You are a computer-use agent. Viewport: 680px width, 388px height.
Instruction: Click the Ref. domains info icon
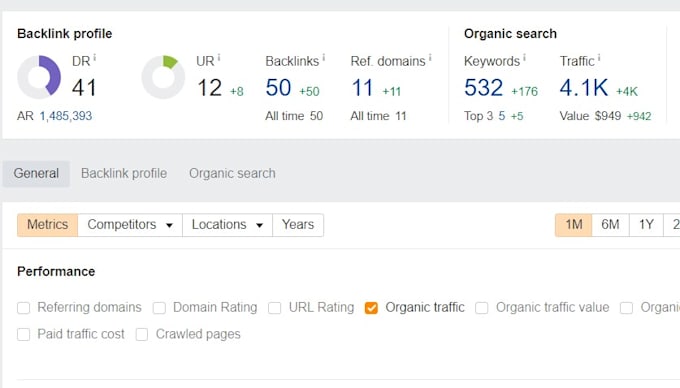[x=430, y=58]
